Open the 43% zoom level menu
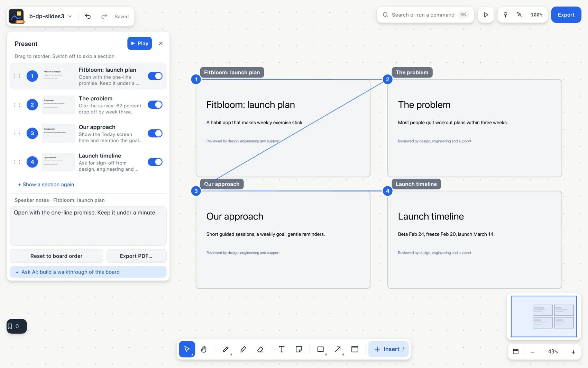The width and height of the screenshot is (588, 368). (553, 352)
